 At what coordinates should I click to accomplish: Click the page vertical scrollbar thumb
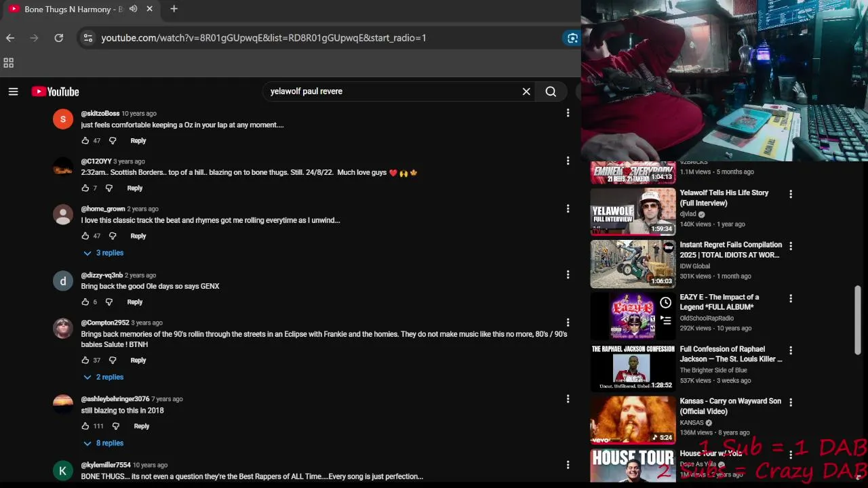(x=857, y=320)
